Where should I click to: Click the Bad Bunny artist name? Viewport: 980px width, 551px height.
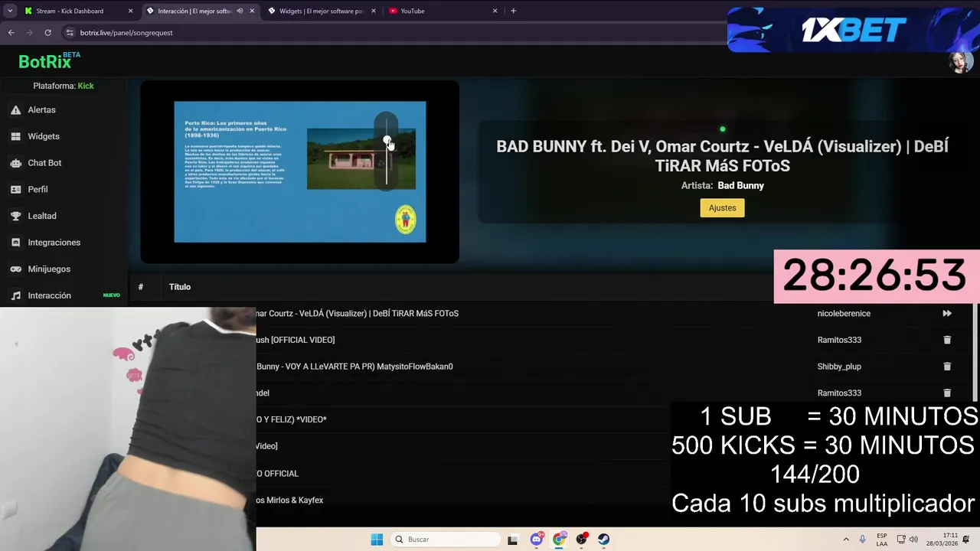pyautogui.click(x=741, y=186)
